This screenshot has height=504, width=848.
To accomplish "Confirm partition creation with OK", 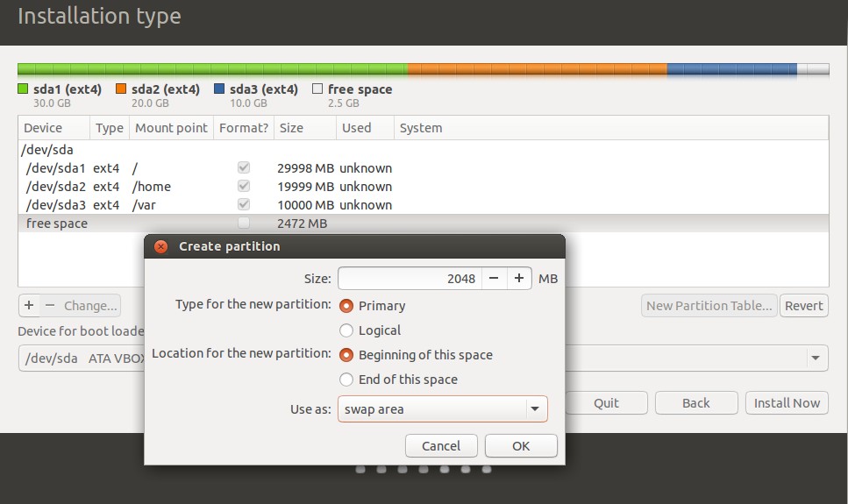I will 521,446.
